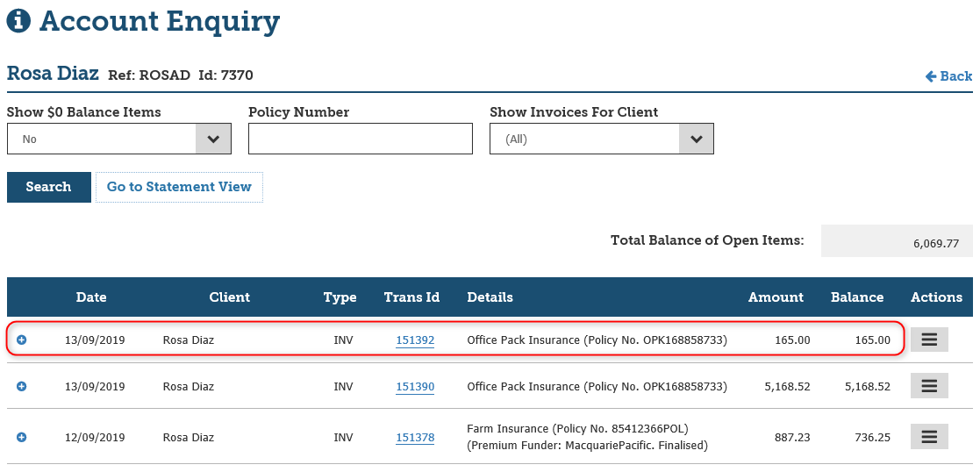The image size is (980, 472).
Task: Open transaction 151390 link
Action: (x=415, y=386)
